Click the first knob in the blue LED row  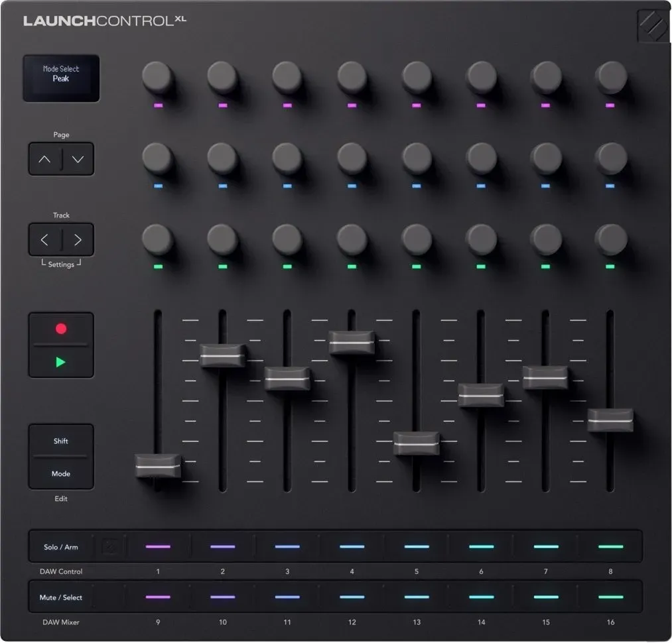157,158
